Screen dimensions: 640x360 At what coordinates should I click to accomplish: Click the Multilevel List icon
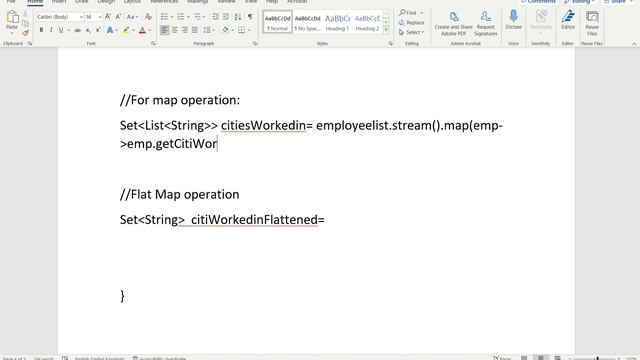pyautogui.click(x=197, y=17)
